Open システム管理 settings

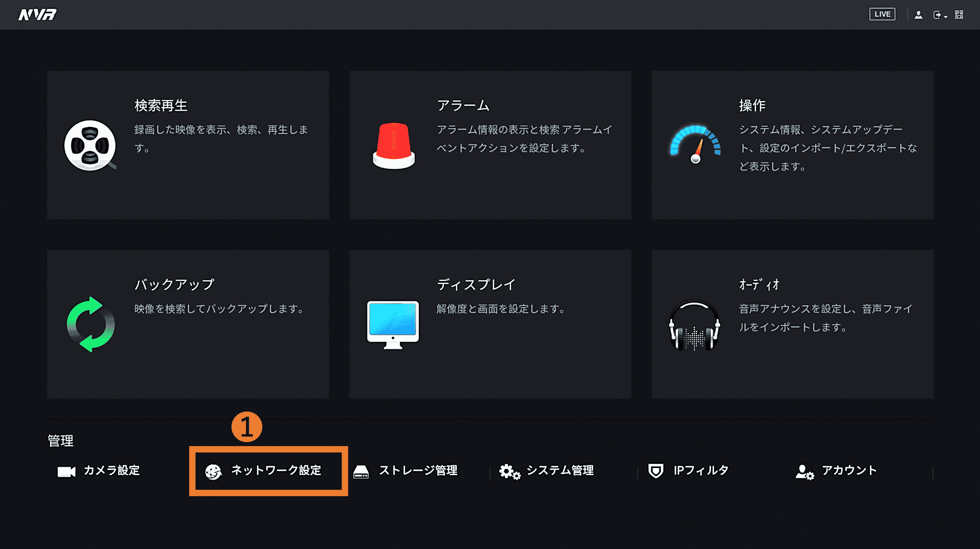tap(560, 470)
